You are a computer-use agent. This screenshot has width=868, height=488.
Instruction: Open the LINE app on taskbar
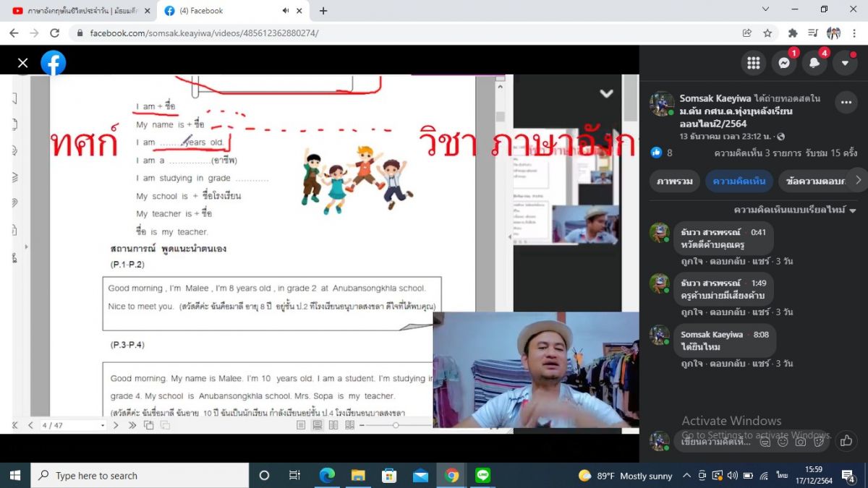482,475
